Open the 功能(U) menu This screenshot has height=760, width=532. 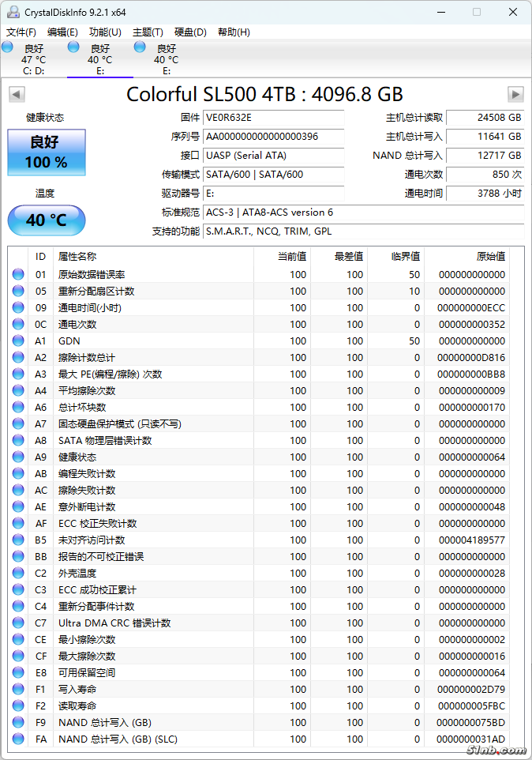[105, 32]
